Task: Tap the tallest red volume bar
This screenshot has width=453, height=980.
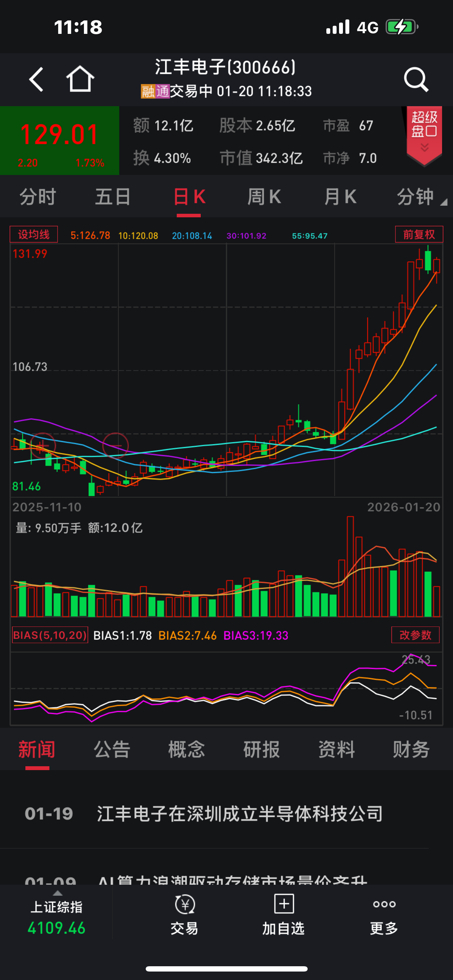Action: 350,567
